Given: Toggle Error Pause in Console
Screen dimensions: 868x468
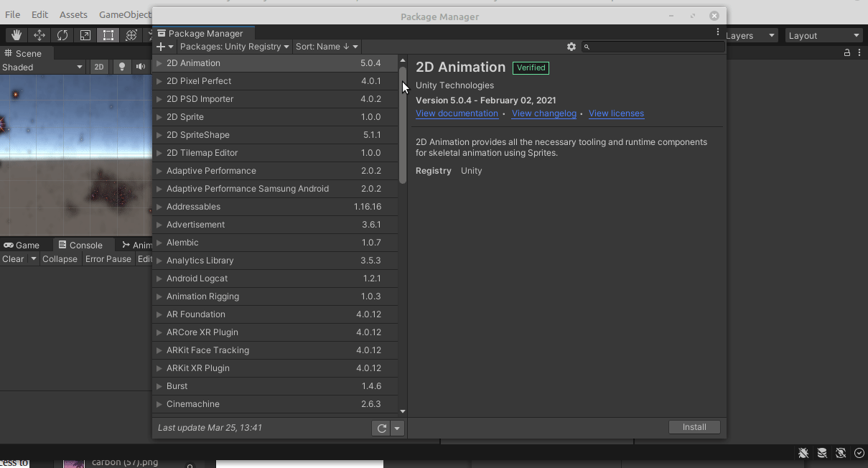Looking at the screenshot, I should pyautogui.click(x=108, y=259).
